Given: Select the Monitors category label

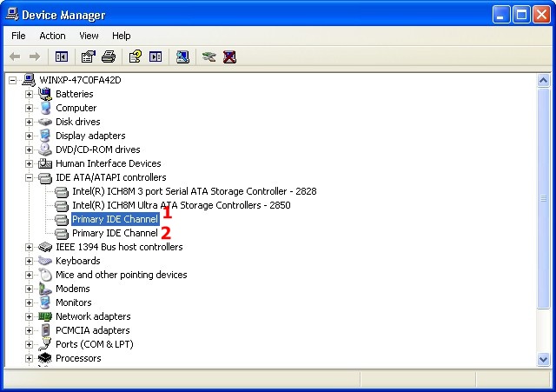Looking at the screenshot, I should [73, 302].
